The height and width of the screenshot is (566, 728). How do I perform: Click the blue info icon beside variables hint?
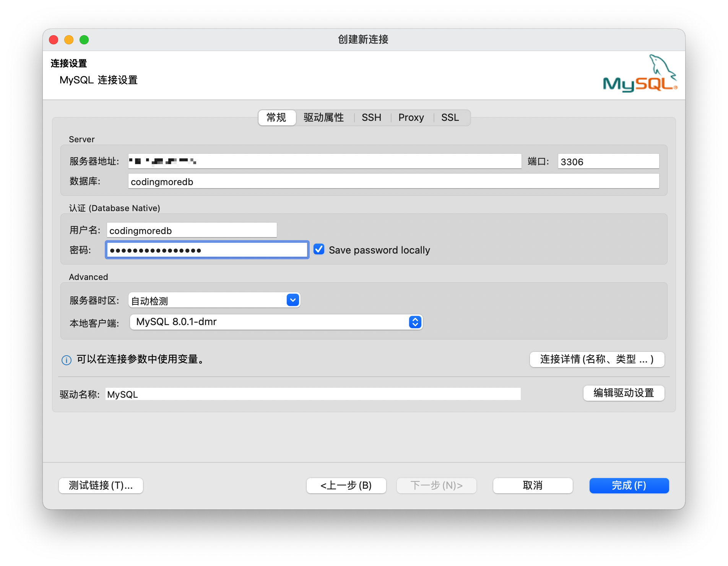coord(67,360)
